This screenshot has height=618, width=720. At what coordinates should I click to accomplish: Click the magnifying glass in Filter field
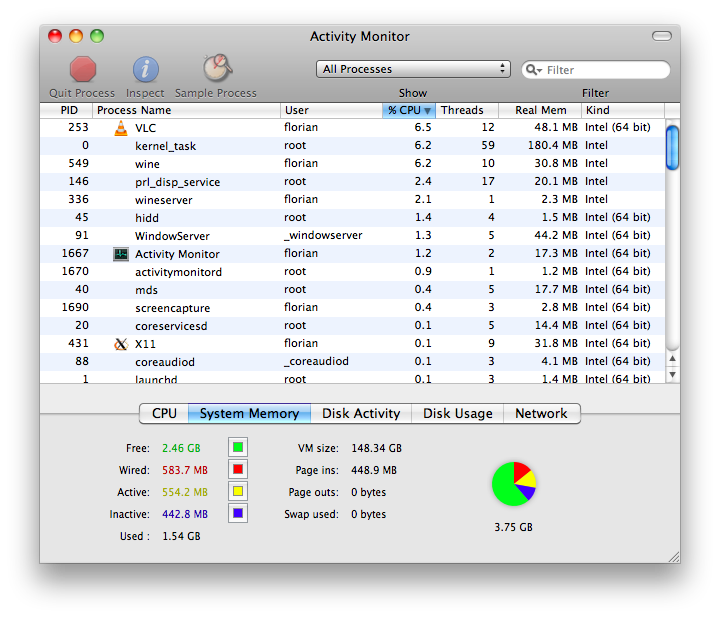pos(534,70)
